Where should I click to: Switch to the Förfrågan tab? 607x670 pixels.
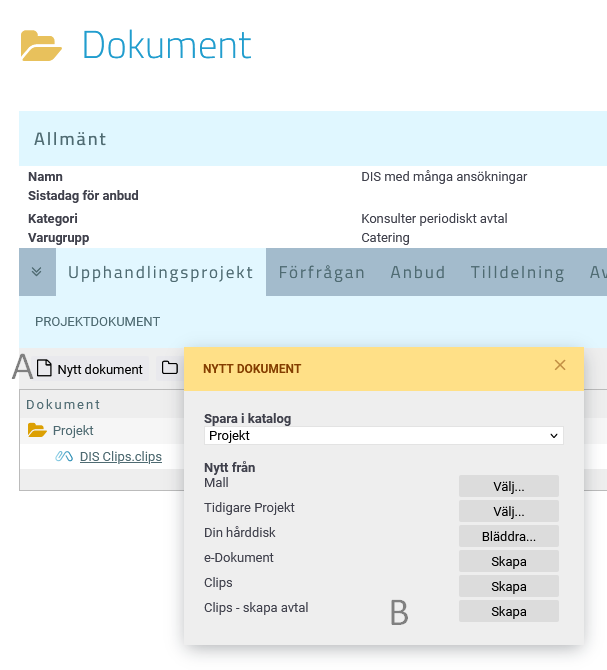click(x=322, y=272)
